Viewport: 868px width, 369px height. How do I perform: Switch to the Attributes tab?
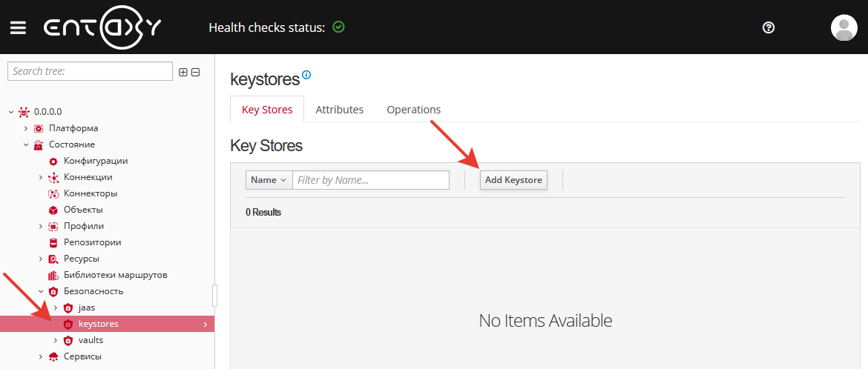pyautogui.click(x=339, y=110)
